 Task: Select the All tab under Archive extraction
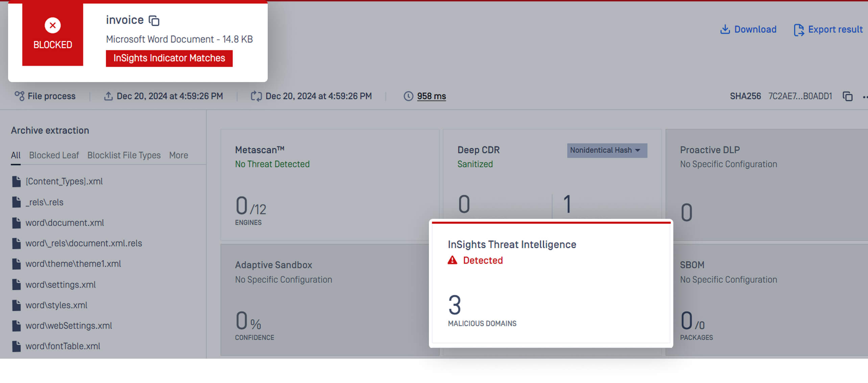[16, 155]
